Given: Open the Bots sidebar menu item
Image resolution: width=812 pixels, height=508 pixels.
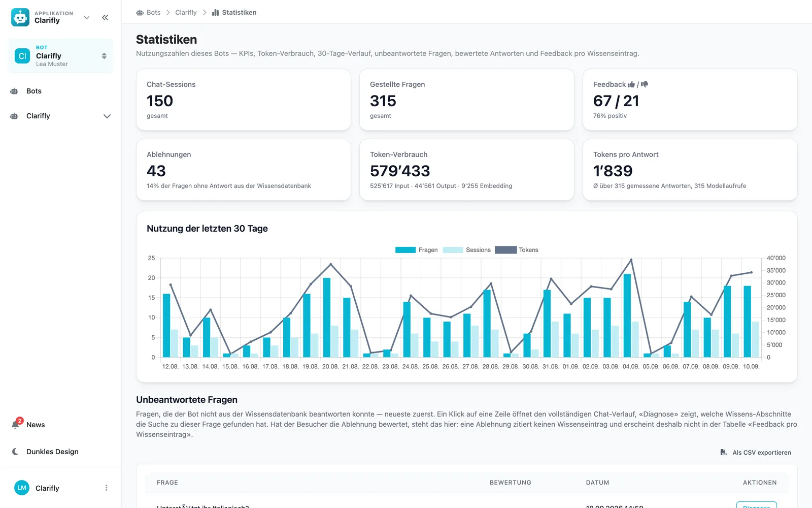Looking at the screenshot, I should (x=61, y=91).
